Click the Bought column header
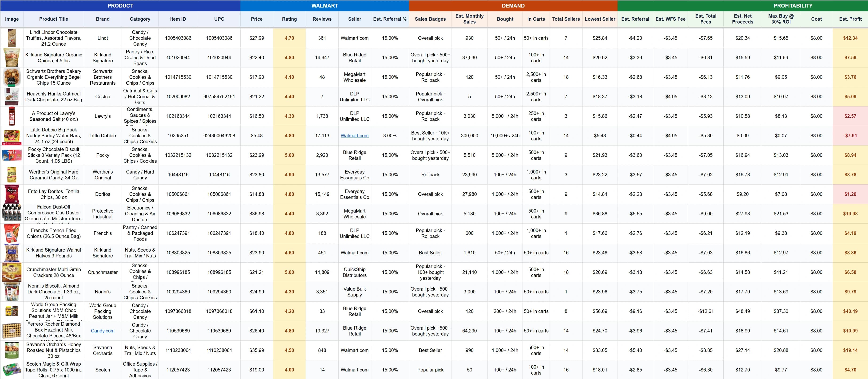Viewport: 868px width, 379px height. pos(505,19)
